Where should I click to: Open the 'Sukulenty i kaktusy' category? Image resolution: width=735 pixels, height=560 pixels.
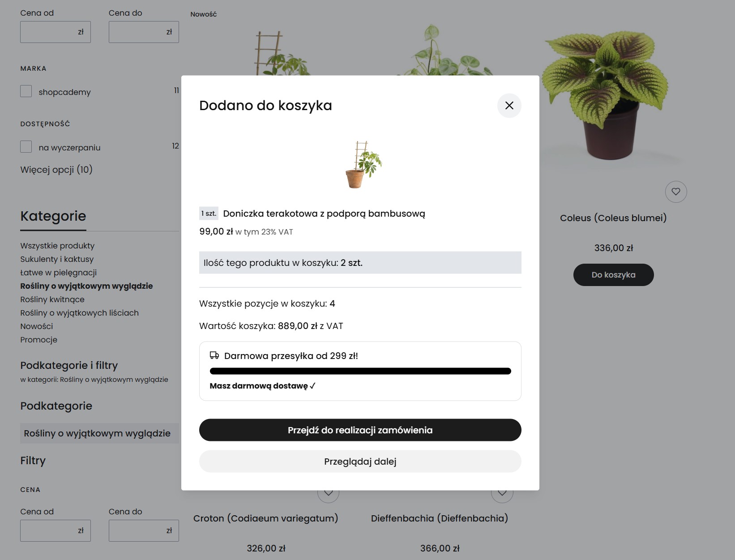click(x=56, y=259)
